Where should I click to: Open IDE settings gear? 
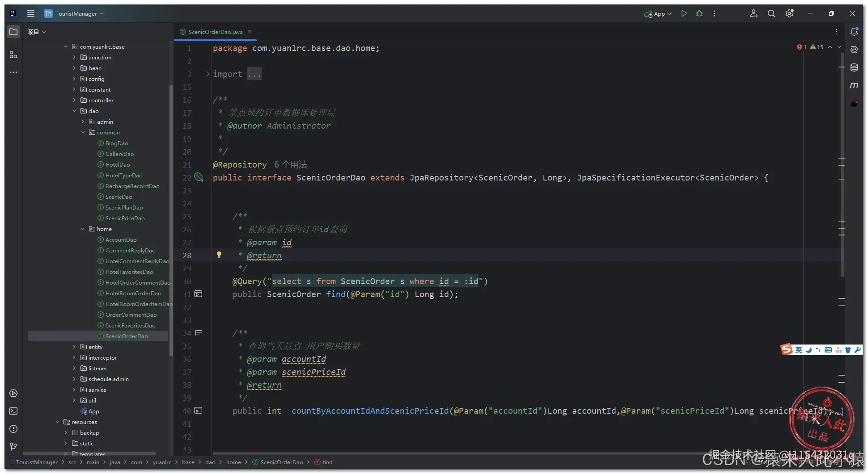(789, 14)
